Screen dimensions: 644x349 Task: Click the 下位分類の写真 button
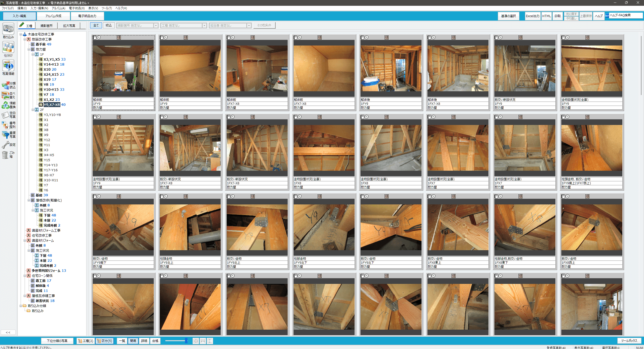(x=57, y=341)
